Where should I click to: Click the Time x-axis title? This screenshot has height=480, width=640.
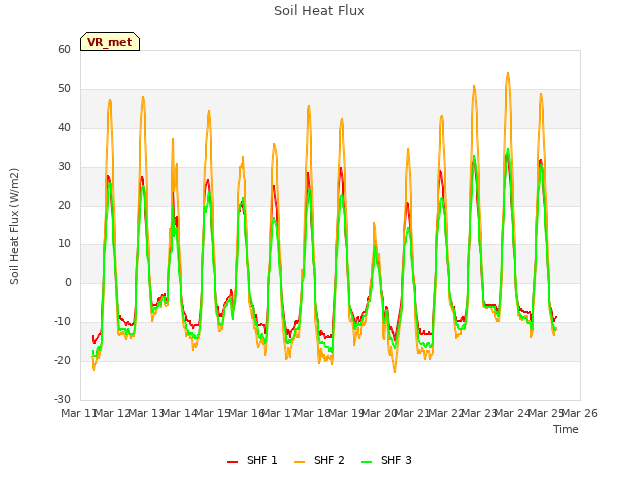point(566,429)
